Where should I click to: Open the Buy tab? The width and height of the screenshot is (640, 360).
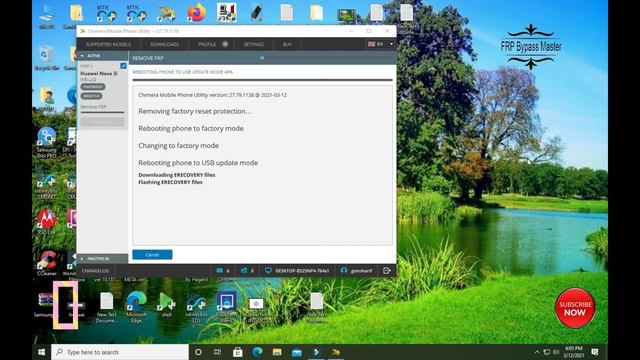[287, 44]
